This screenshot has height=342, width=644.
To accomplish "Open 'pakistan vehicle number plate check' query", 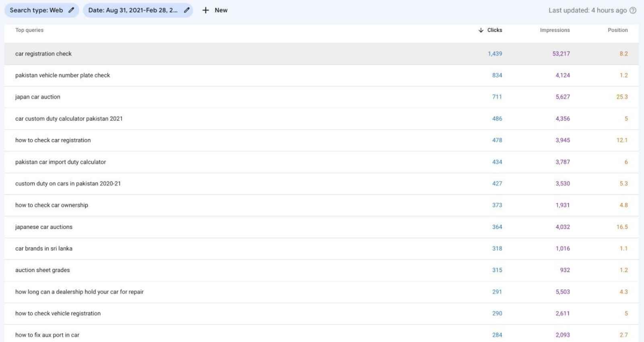I will (x=62, y=75).
